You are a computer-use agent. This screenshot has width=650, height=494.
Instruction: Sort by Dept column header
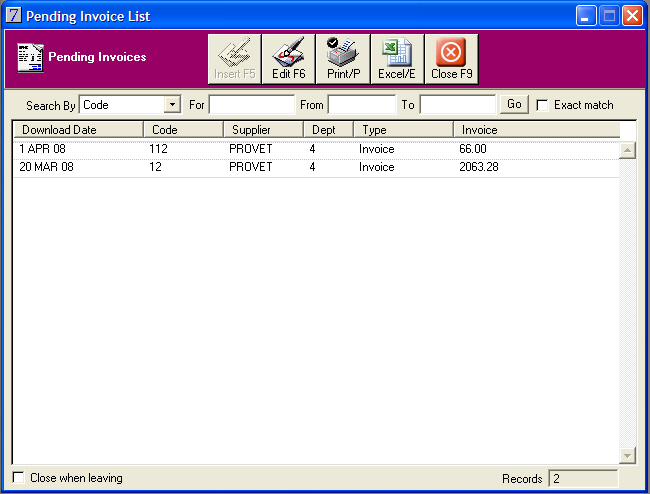tap(329, 130)
